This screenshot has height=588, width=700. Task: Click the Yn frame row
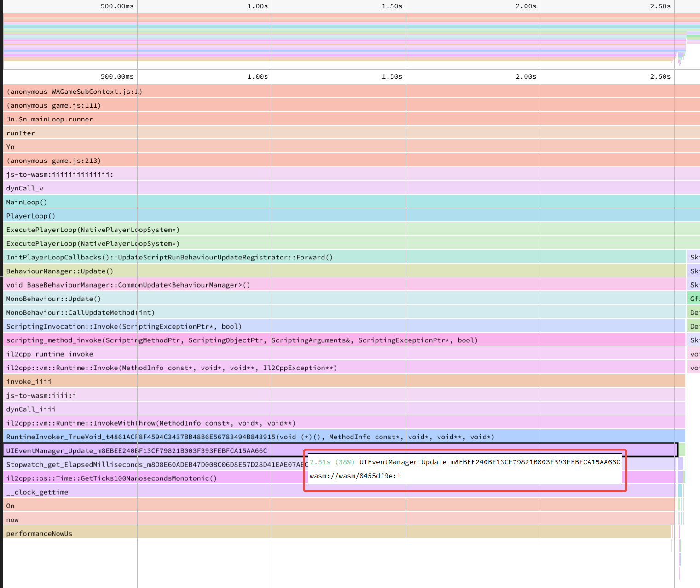(352, 147)
